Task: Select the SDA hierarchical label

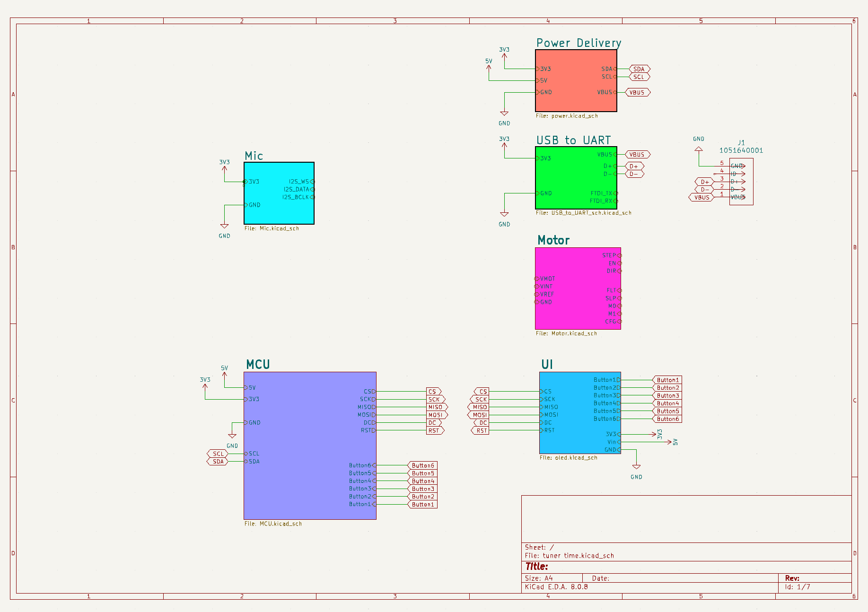Action: tap(638, 69)
